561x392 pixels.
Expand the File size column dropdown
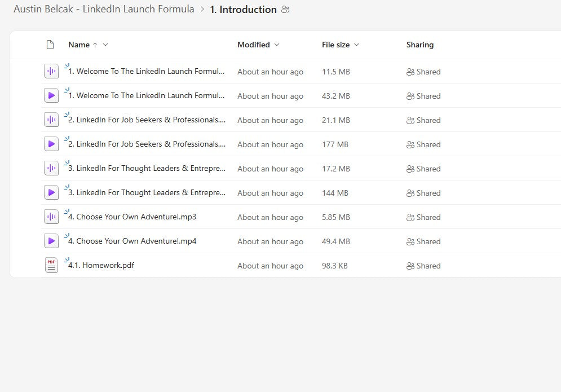pos(356,45)
